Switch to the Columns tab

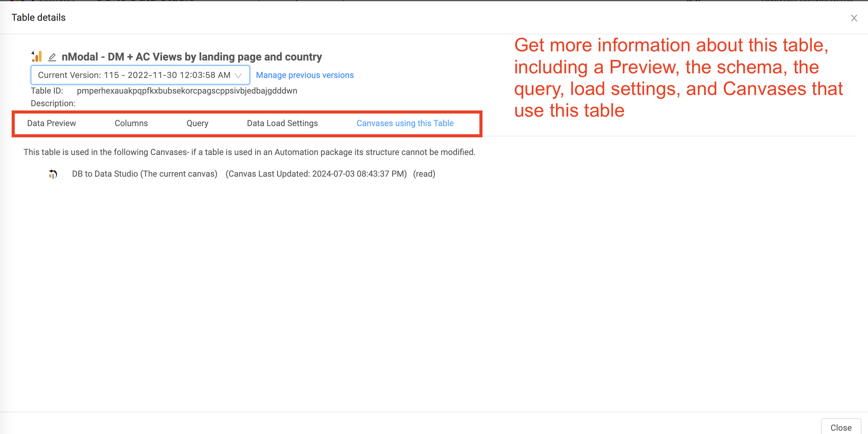coord(131,123)
